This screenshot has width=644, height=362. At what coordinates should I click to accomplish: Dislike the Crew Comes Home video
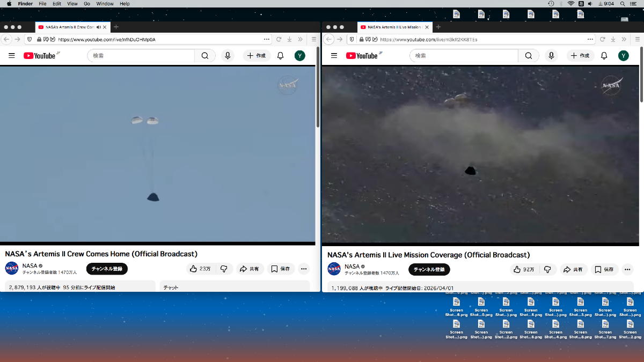[x=224, y=269]
